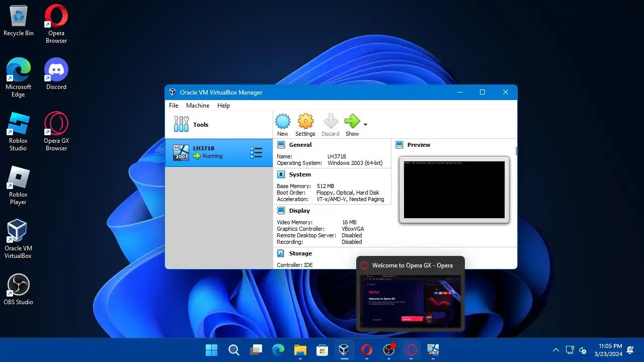The height and width of the screenshot is (362, 644).
Task: Select the Roblox Player desktop shortcut
Action: [x=19, y=185]
